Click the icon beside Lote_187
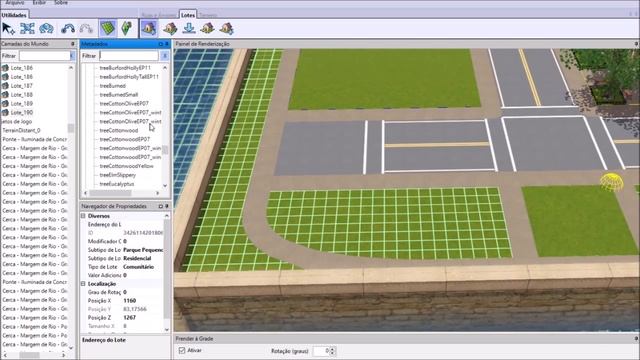Screen dimensions: 640x360 5,86
